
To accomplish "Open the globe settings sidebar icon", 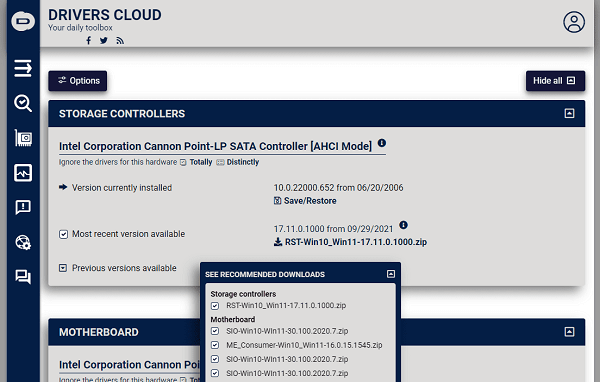I will [23, 242].
